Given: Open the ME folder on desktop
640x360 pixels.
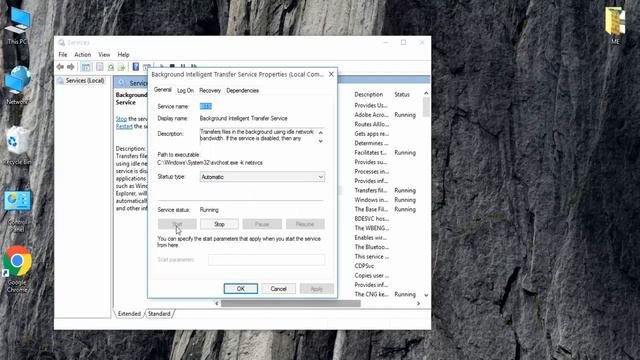Looking at the screenshot, I should coord(615,25).
